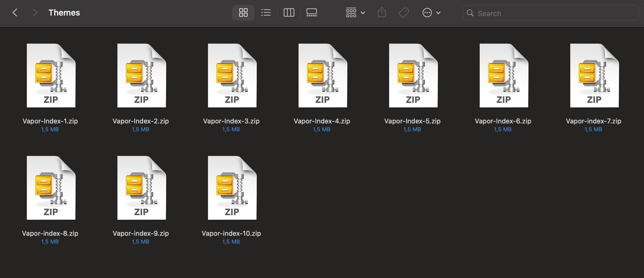Switch to column view
Screen dimensions: 644x278
pyautogui.click(x=289, y=13)
